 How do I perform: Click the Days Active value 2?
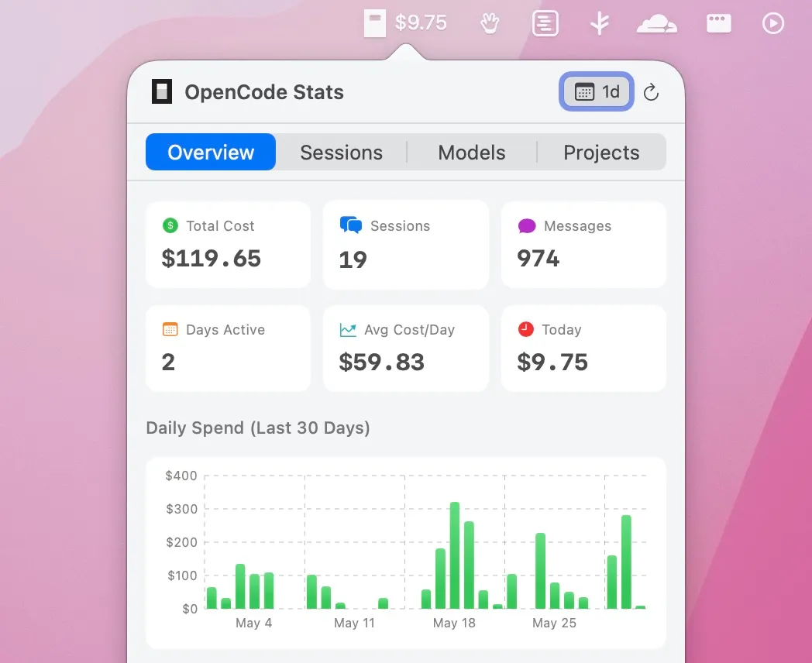tap(168, 362)
